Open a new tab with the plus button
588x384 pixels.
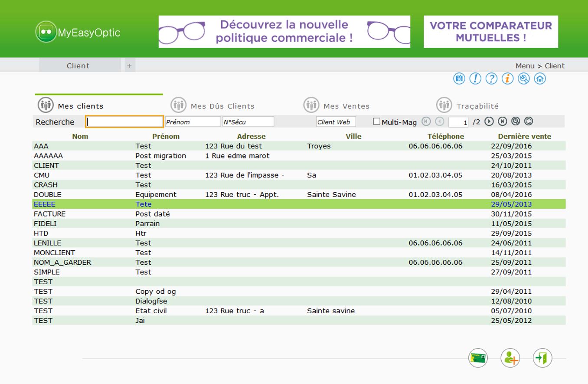(130, 66)
